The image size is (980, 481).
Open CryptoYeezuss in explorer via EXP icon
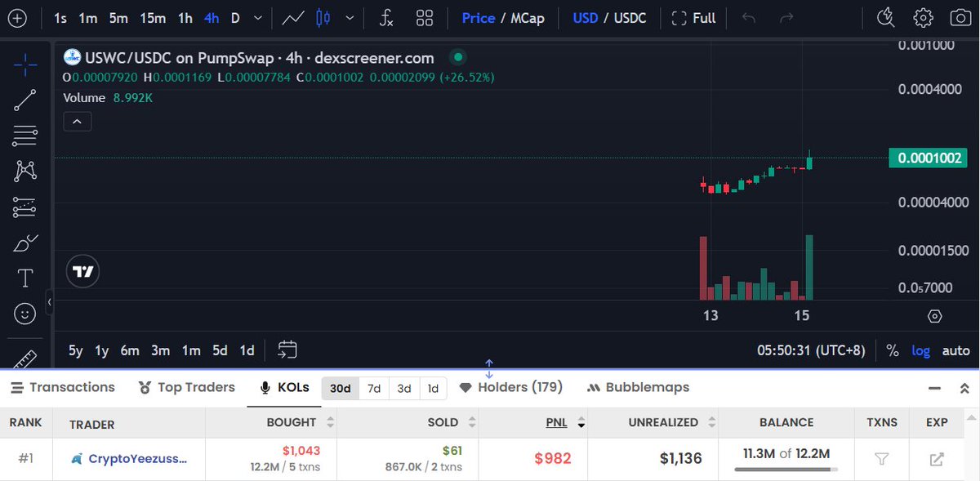click(937, 459)
